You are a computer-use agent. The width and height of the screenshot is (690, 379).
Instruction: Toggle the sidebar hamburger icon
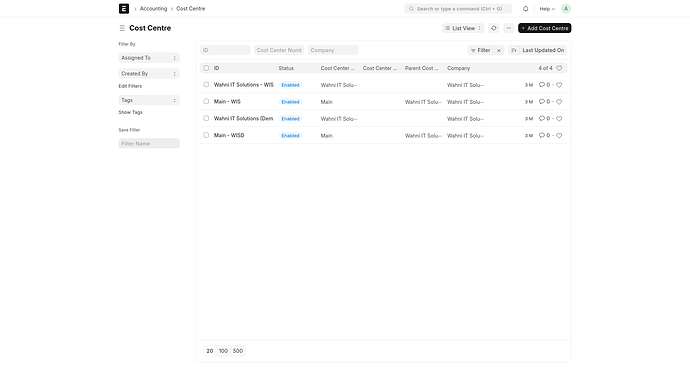pyautogui.click(x=122, y=28)
